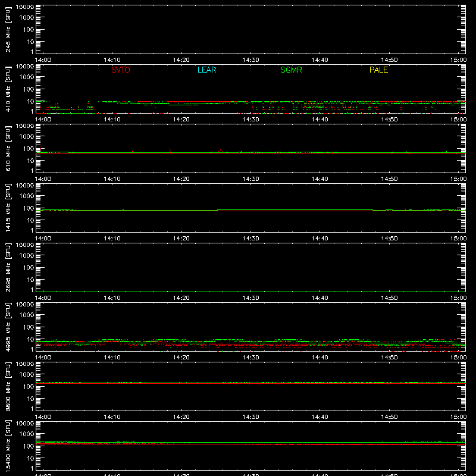Click 14:00 time label below 245 MHz panel
The height and width of the screenshot is (476, 476).
click(43, 60)
